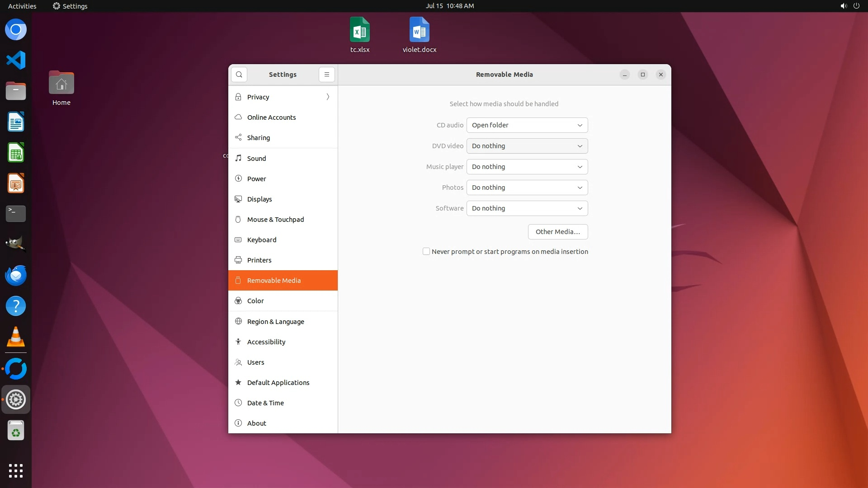Open the CD audio dropdown
Screen dimensions: 868x488
(527, 125)
